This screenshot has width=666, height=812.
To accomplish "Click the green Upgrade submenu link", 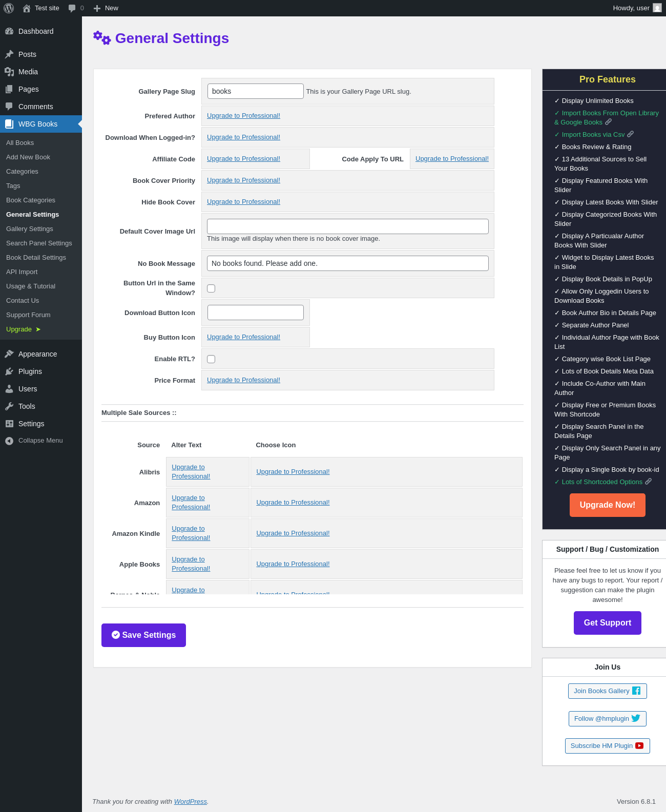I will (x=23, y=329).
